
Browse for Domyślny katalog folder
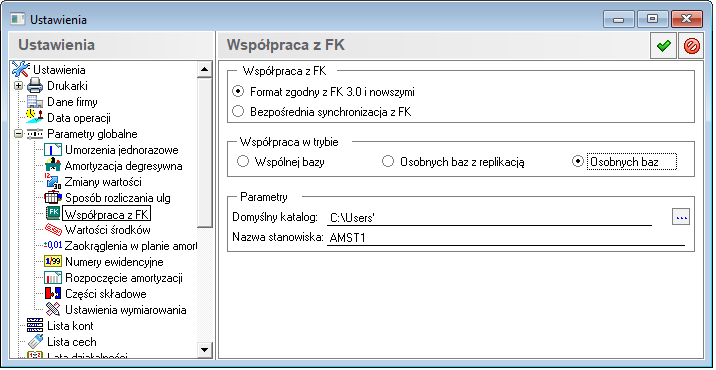point(681,217)
